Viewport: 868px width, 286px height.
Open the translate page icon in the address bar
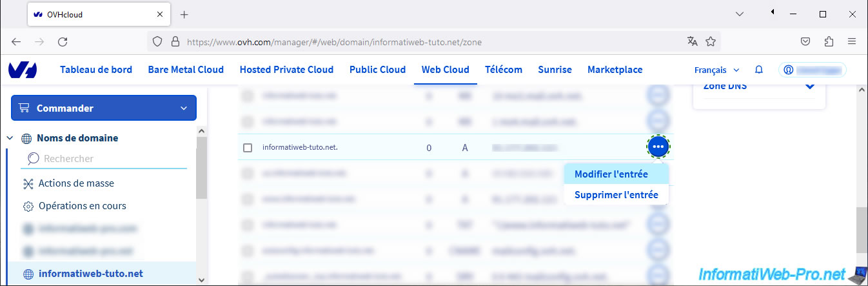(693, 42)
